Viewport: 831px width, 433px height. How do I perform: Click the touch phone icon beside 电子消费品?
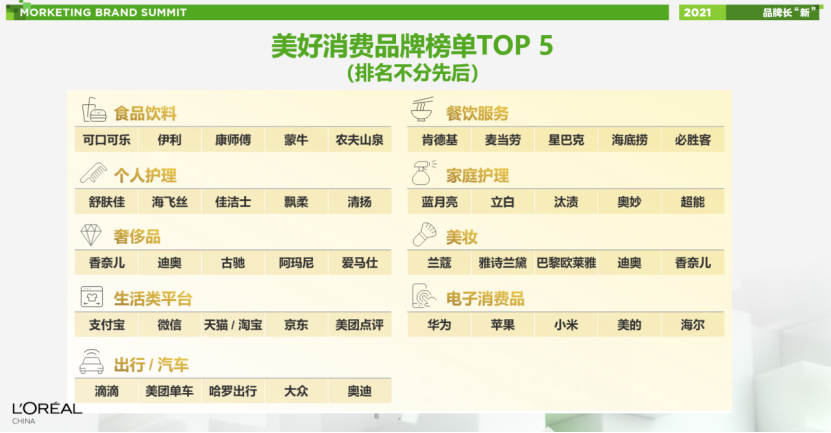click(x=424, y=296)
